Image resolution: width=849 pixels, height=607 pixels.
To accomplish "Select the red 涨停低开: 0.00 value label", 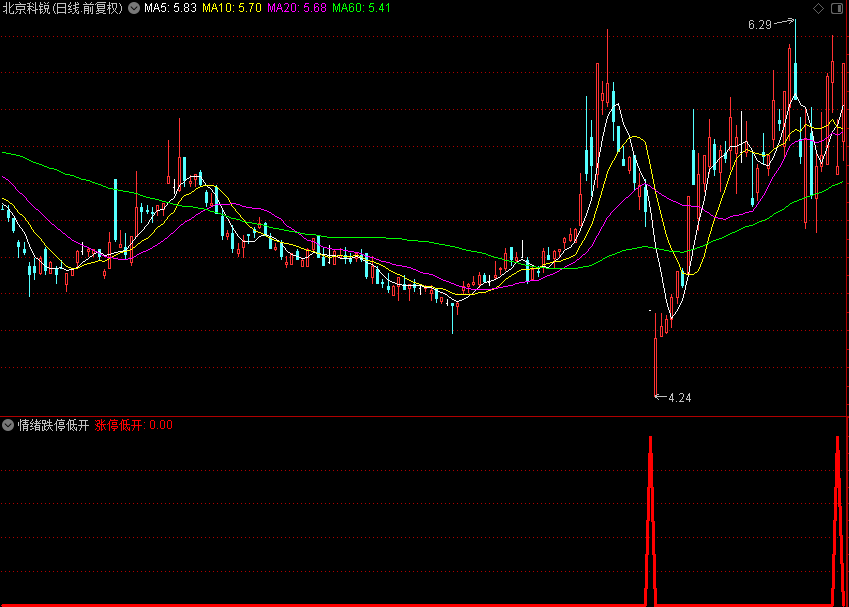I will [134, 425].
